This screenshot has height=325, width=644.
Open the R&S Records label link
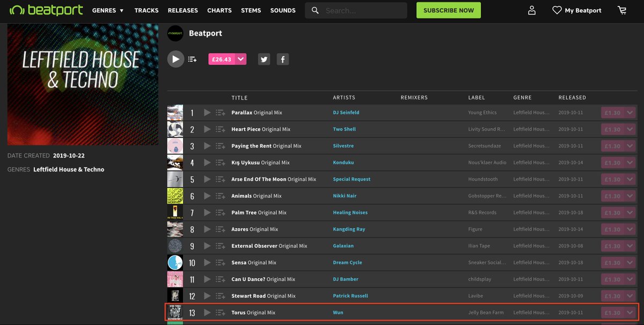point(482,212)
